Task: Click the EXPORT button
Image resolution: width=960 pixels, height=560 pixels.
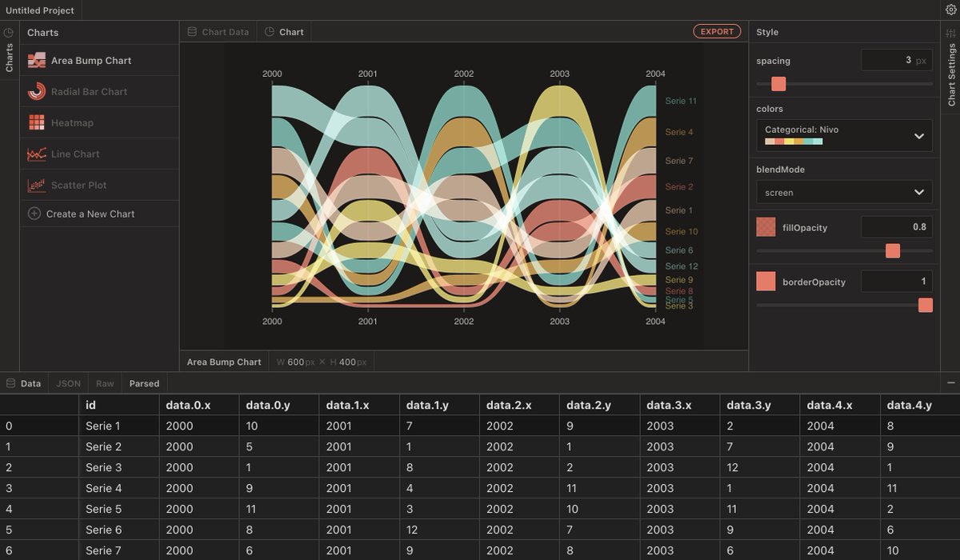Action: pyautogui.click(x=717, y=32)
